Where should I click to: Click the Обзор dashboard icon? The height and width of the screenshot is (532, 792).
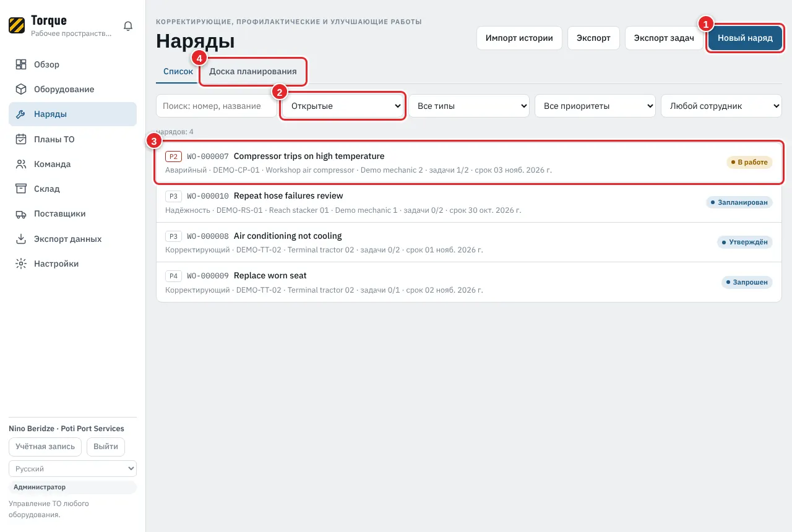[x=21, y=64]
